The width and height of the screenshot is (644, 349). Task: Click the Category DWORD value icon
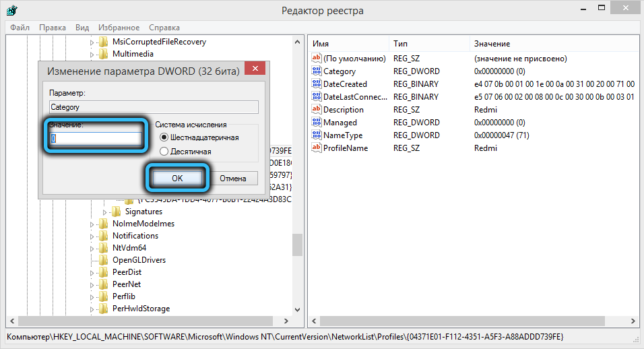[317, 71]
